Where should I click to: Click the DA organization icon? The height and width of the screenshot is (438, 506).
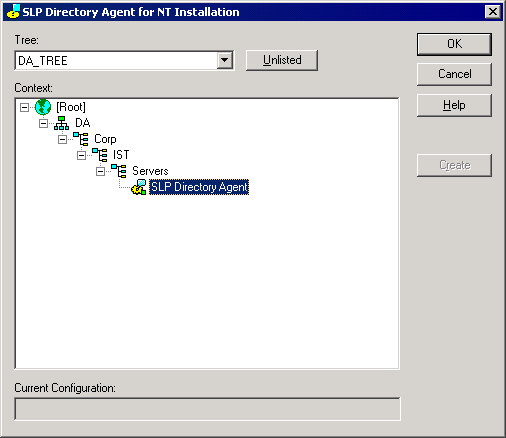click(x=62, y=123)
